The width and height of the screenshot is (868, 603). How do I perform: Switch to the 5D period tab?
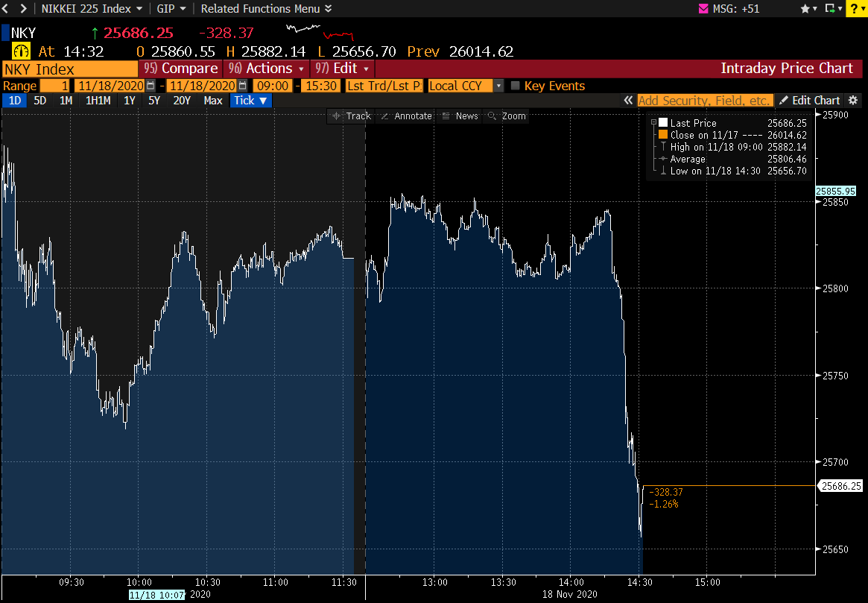tap(40, 100)
